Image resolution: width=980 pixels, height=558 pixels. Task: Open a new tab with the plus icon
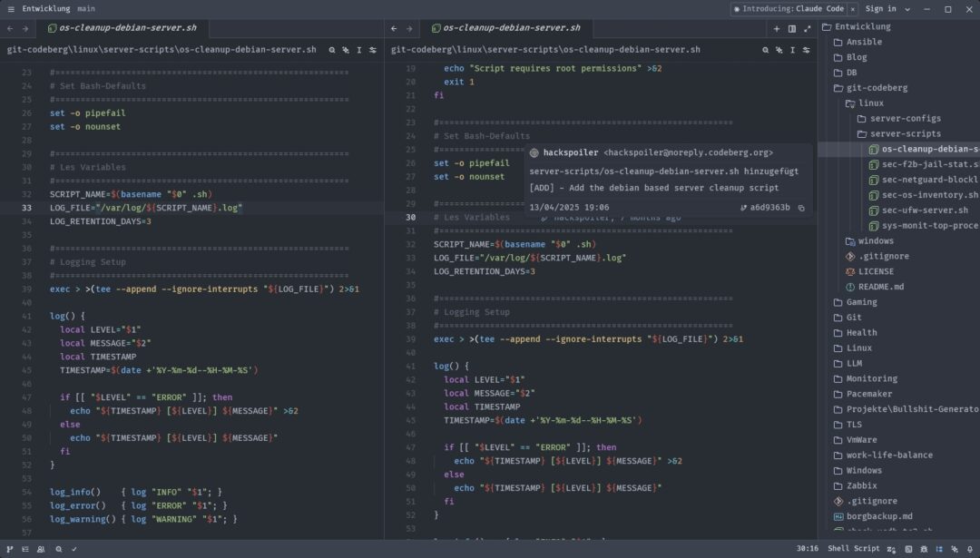tap(777, 29)
